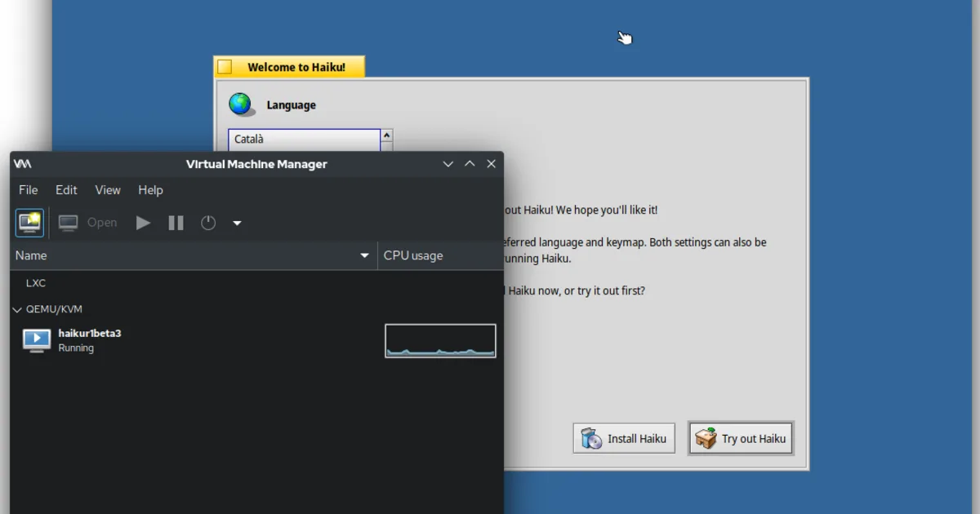Viewport: 980px width, 514px height.
Task: Click the Open toolbar label
Action: (x=102, y=223)
